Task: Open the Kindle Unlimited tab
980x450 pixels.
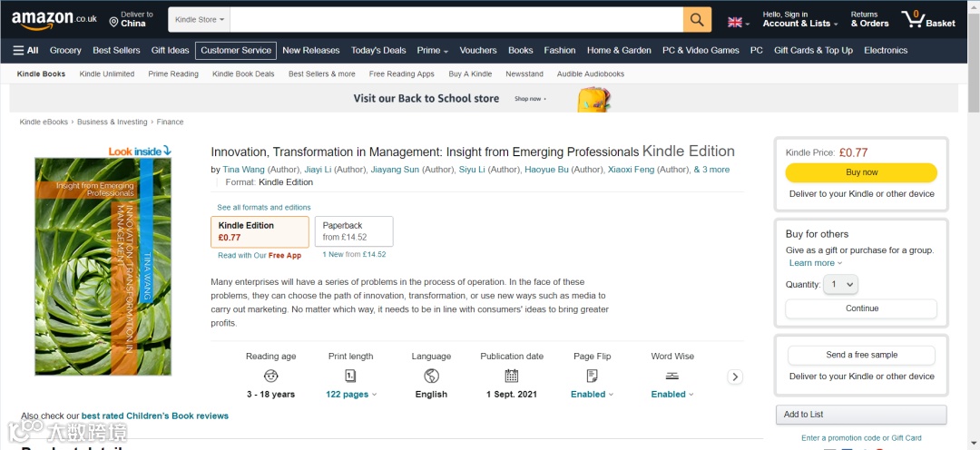Action: [107, 73]
